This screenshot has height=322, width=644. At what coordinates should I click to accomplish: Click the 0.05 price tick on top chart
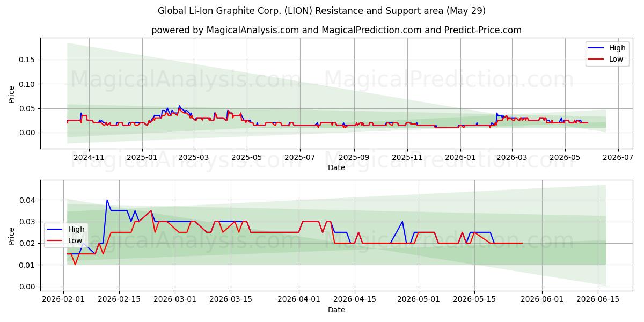tap(28, 108)
